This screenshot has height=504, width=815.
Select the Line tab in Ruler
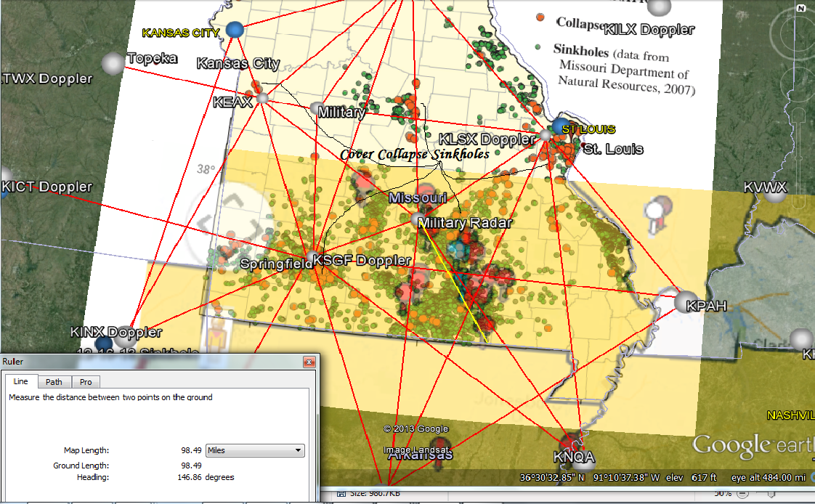(21, 381)
